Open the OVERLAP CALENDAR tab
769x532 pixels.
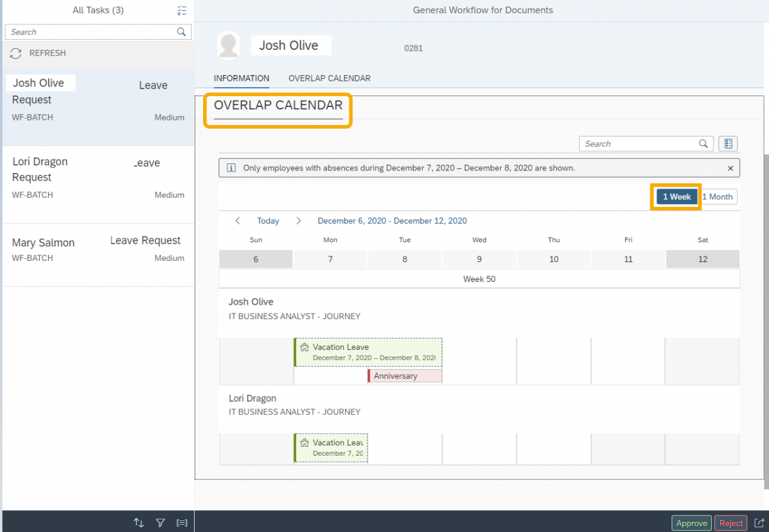pos(329,78)
